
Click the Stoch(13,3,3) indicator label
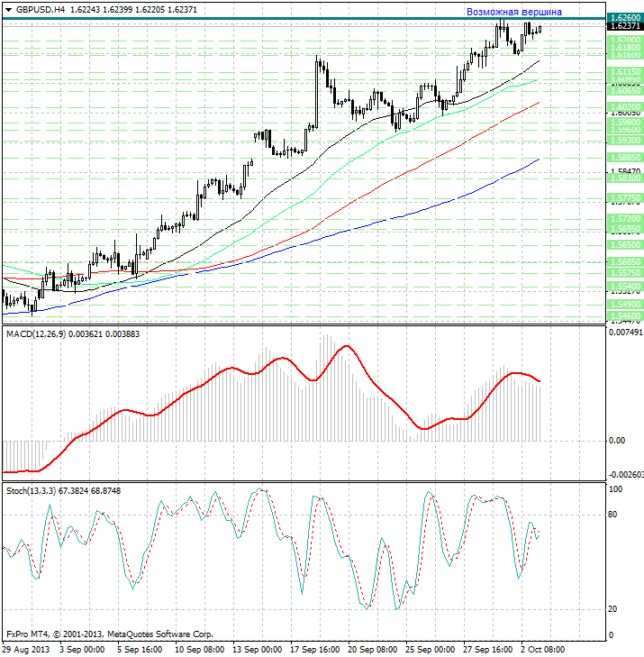pos(34,490)
